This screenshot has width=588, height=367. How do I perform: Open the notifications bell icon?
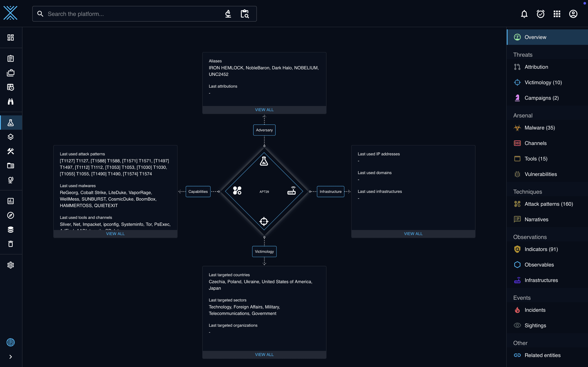click(x=524, y=14)
